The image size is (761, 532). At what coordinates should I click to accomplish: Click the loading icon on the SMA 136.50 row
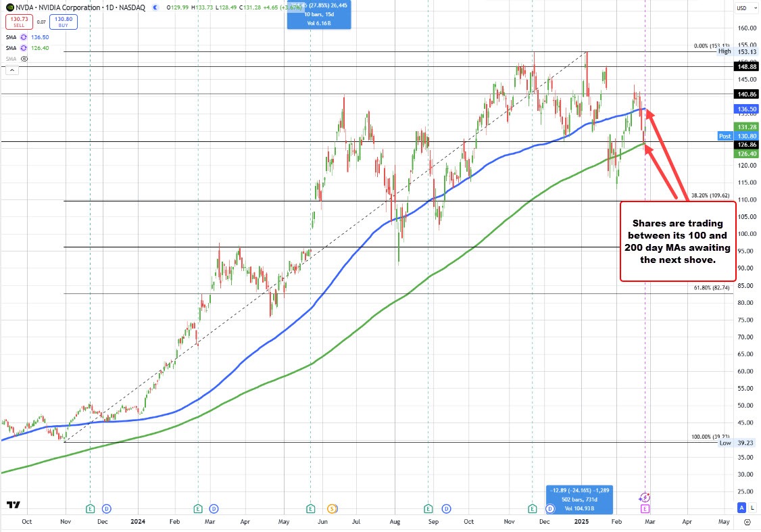pyautogui.click(x=23, y=37)
